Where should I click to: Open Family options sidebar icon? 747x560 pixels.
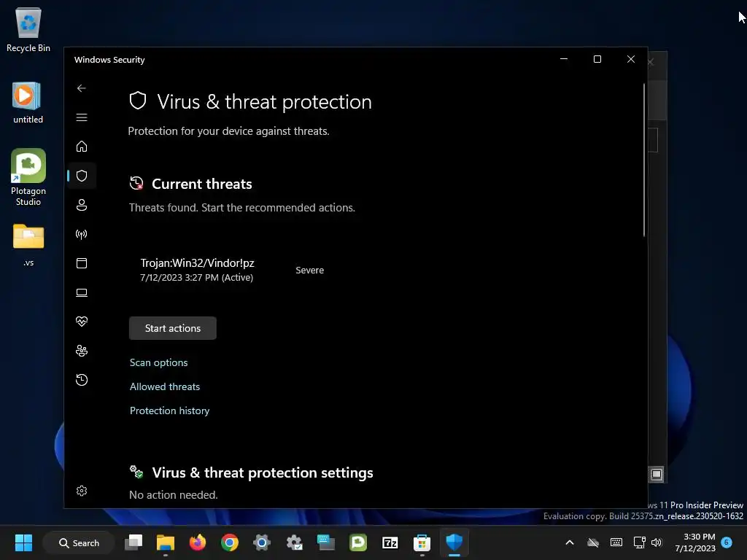(x=82, y=351)
